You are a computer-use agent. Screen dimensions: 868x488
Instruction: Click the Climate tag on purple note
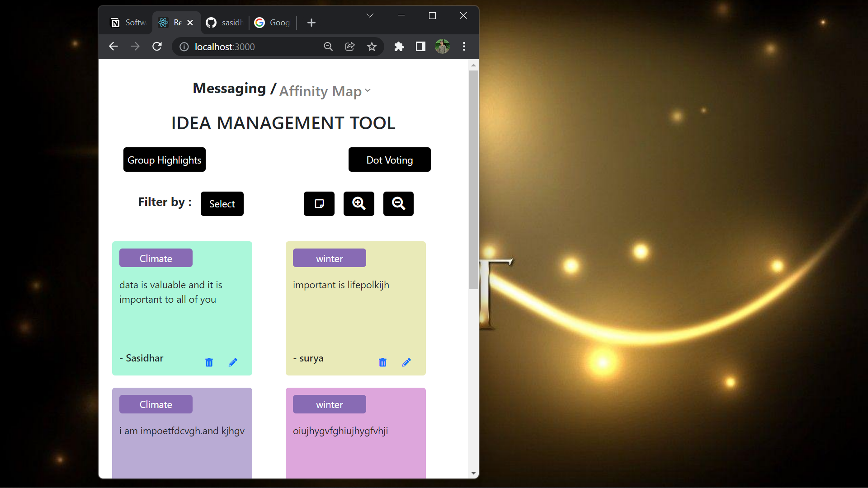(156, 404)
